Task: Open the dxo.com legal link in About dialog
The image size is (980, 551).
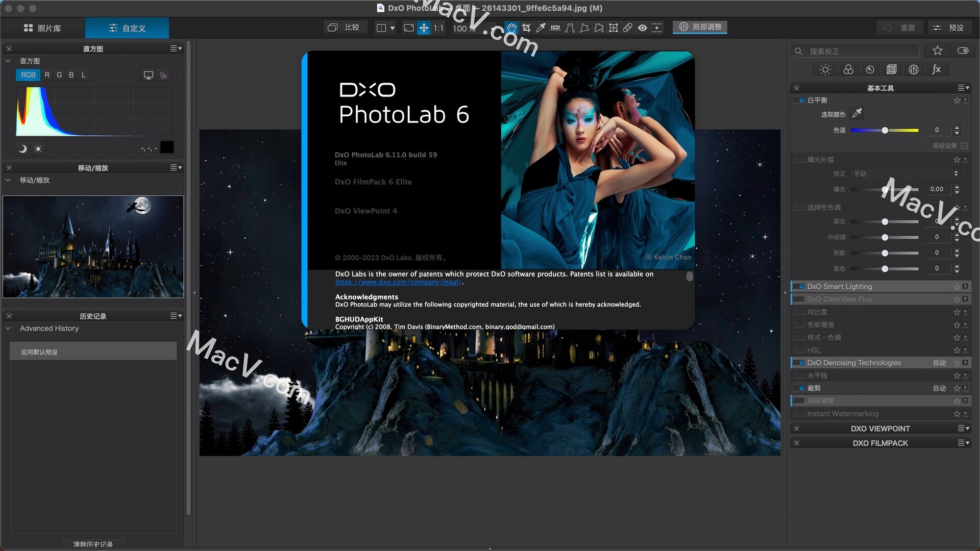Action: (399, 282)
